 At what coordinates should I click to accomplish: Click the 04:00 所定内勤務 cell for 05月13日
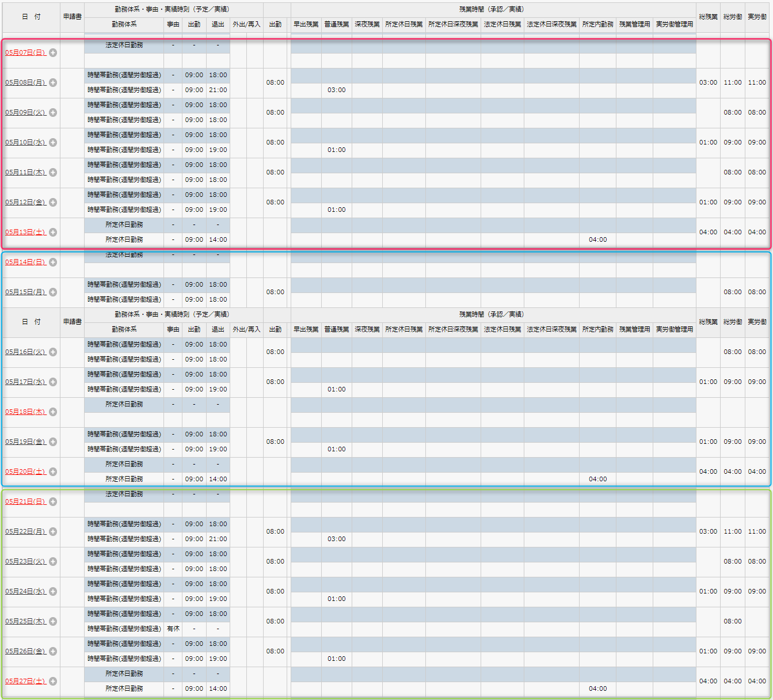coord(597,240)
